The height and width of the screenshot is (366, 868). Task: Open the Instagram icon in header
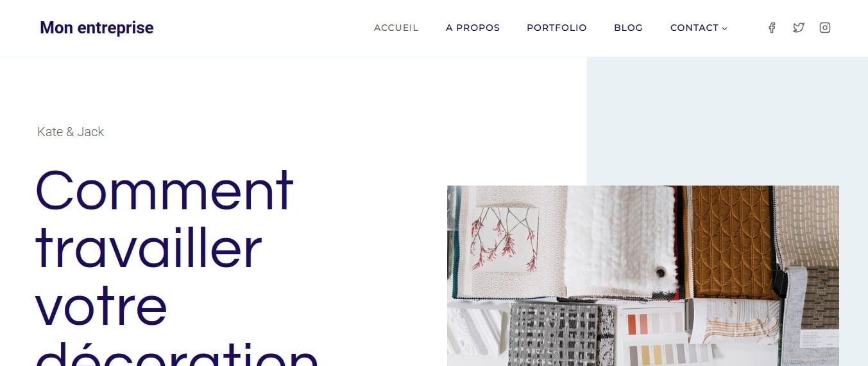pos(825,28)
